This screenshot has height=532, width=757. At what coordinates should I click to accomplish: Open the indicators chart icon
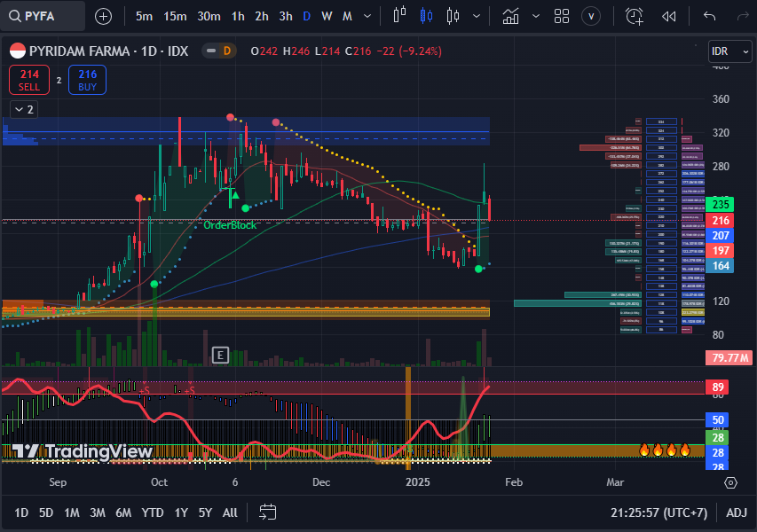(511, 16)
